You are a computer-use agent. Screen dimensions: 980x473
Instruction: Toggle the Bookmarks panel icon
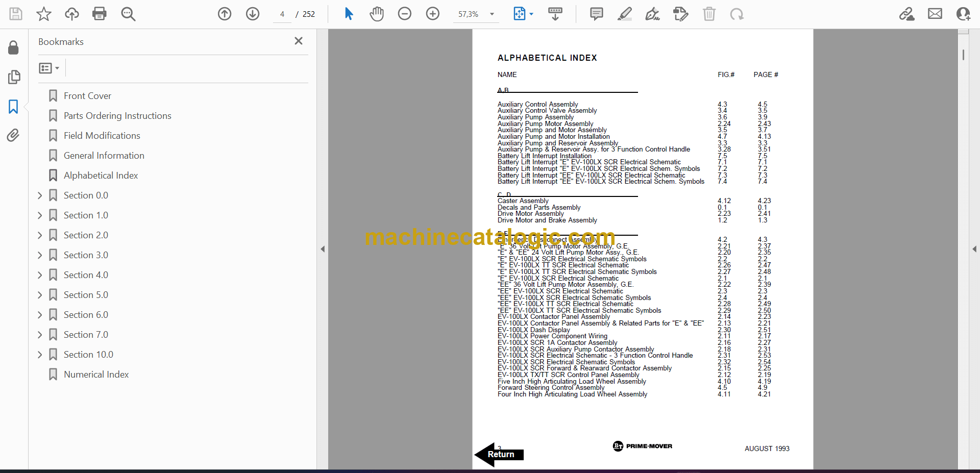pos(13,107)
